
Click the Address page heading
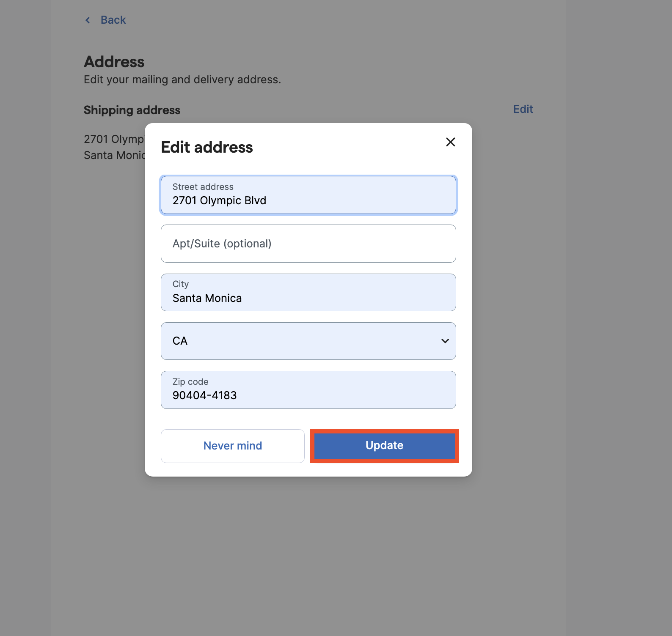[114, 62]
